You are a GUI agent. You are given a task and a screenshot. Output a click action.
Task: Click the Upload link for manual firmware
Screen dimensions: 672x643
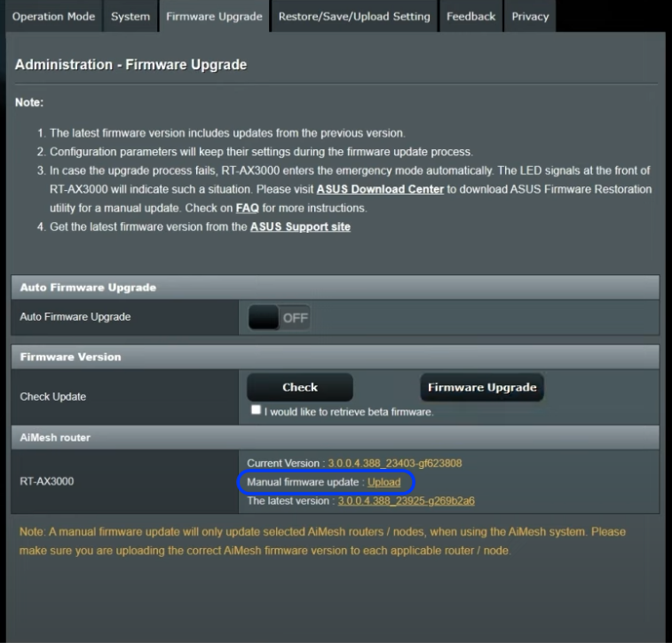point(384,482)
